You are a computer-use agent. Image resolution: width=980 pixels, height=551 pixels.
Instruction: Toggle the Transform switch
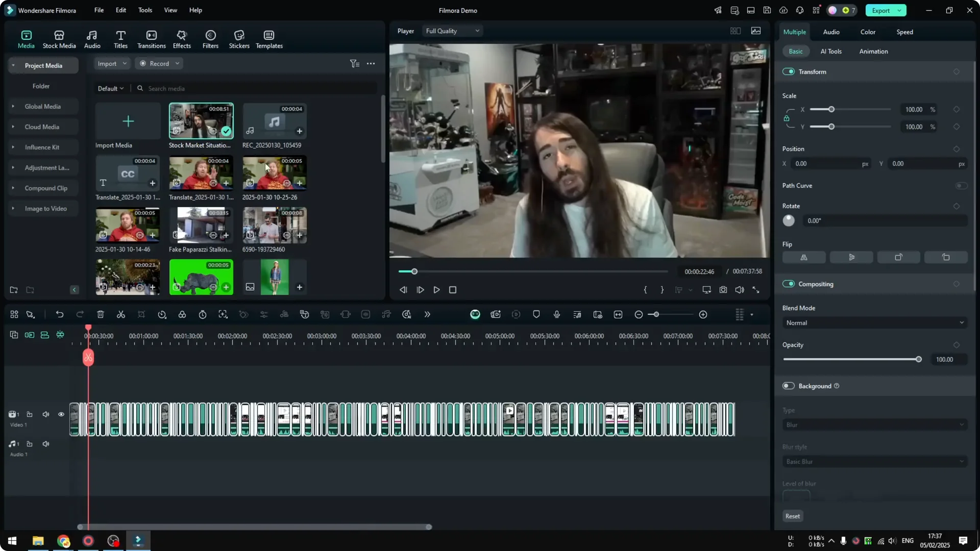coord(789,72)
